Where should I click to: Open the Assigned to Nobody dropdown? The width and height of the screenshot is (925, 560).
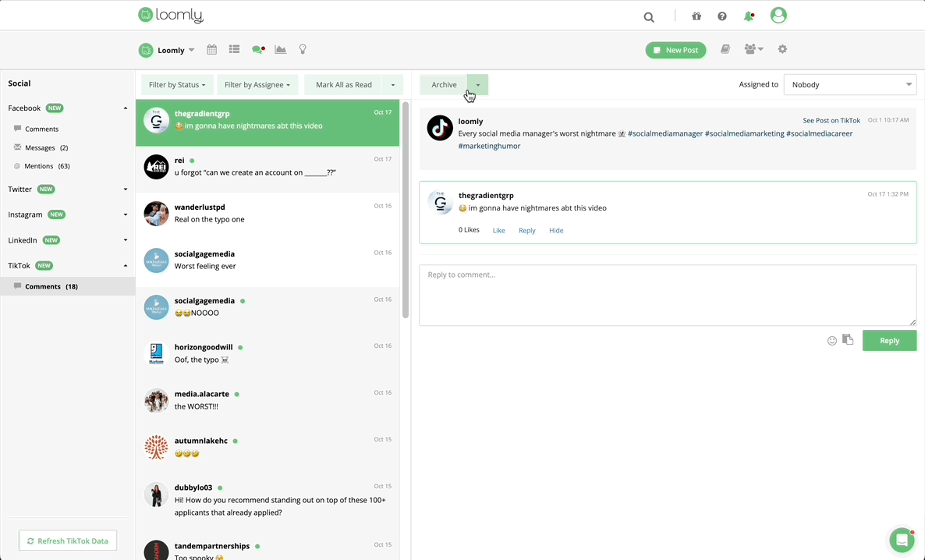(x=849, y=84)
